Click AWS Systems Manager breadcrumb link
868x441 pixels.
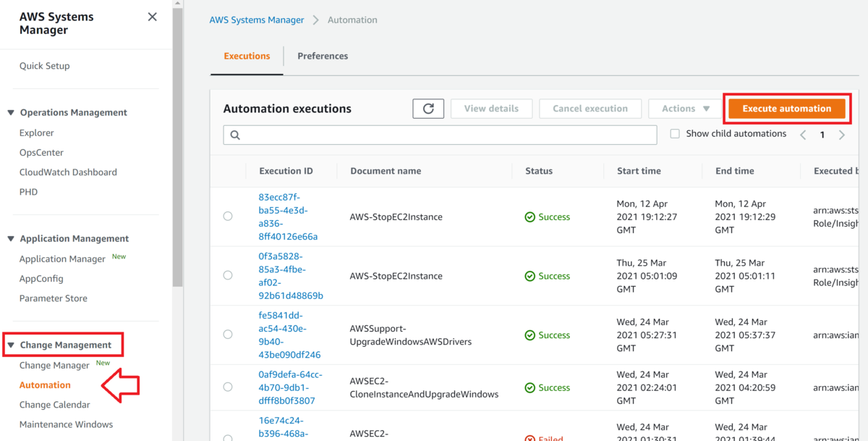coord(257,20)
